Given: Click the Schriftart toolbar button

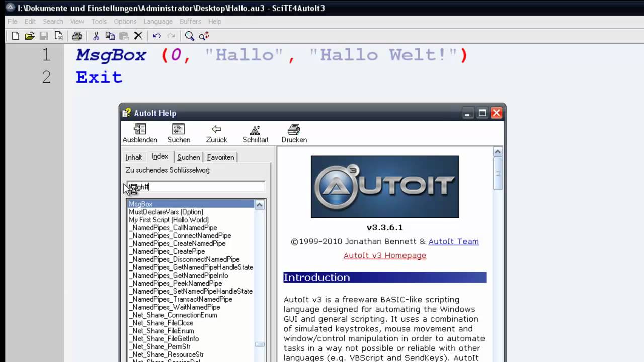Looking at the screenshot, I should tap(255, 134).
